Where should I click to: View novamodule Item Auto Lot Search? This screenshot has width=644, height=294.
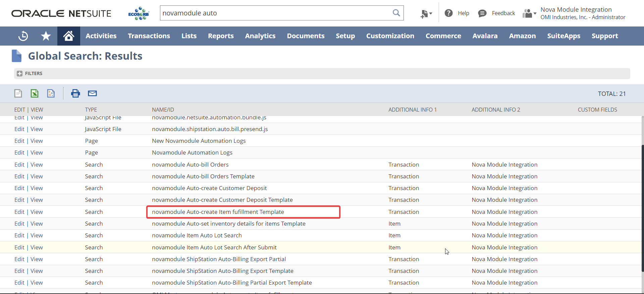[37, 235]
